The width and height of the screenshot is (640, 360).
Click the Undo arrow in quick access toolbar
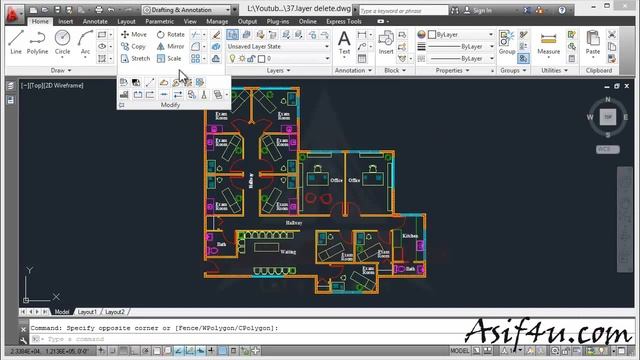click(x=111, y=10)
